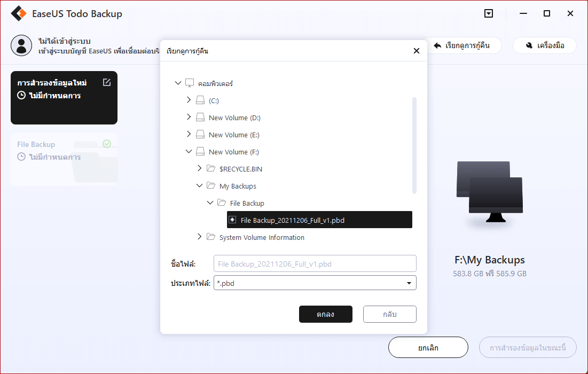
Task: Select the File Backup task card
Action: click(x=64, y=159)
